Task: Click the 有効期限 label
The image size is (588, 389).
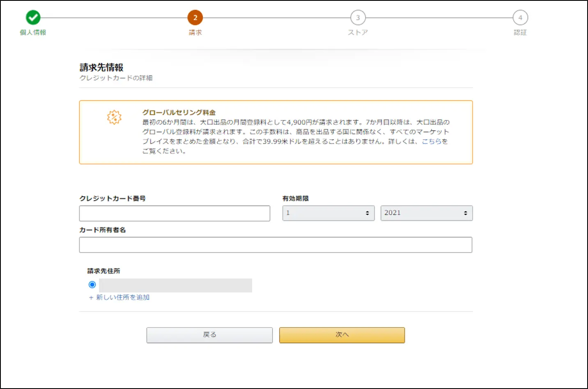Action: click(296, 198)
